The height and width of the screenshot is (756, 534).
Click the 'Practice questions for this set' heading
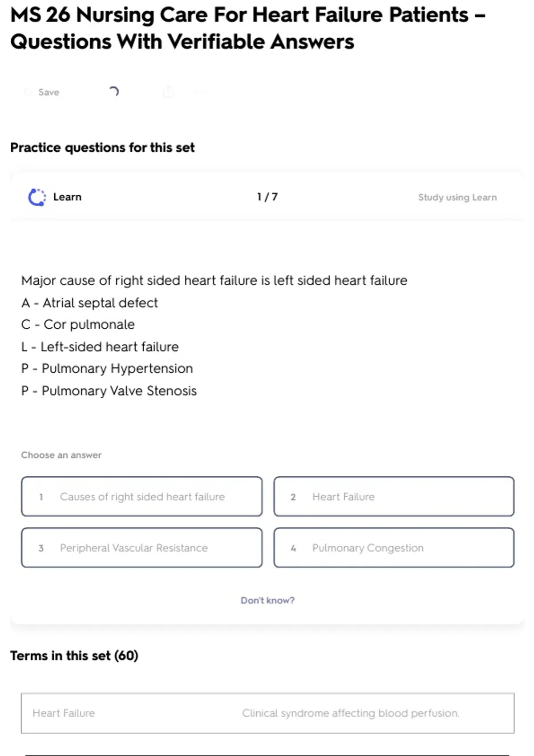click(x=102, y=148)
